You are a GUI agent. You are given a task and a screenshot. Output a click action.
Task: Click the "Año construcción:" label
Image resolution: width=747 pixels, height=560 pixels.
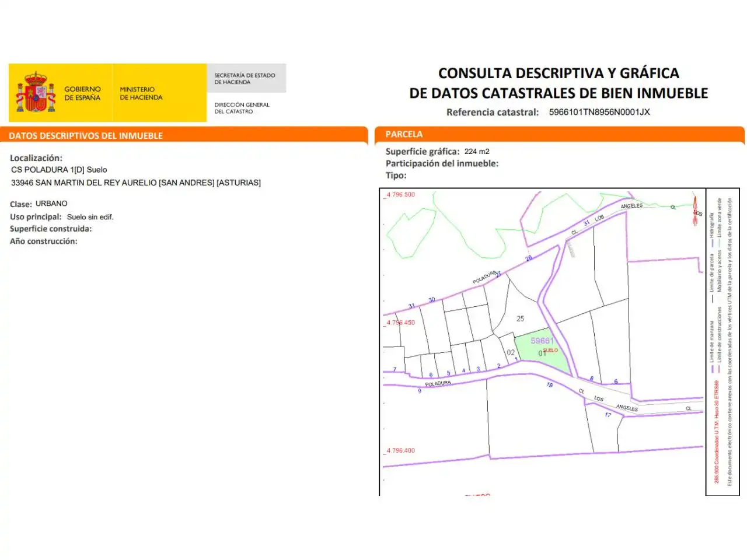click(x=44, y=241)
